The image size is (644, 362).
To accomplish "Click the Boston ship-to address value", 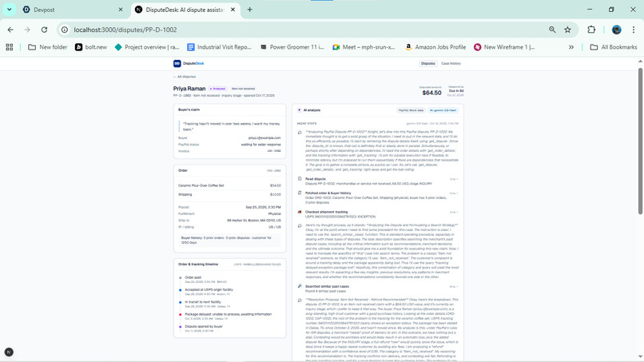I will pyautogui.click(x=254, y=221).
